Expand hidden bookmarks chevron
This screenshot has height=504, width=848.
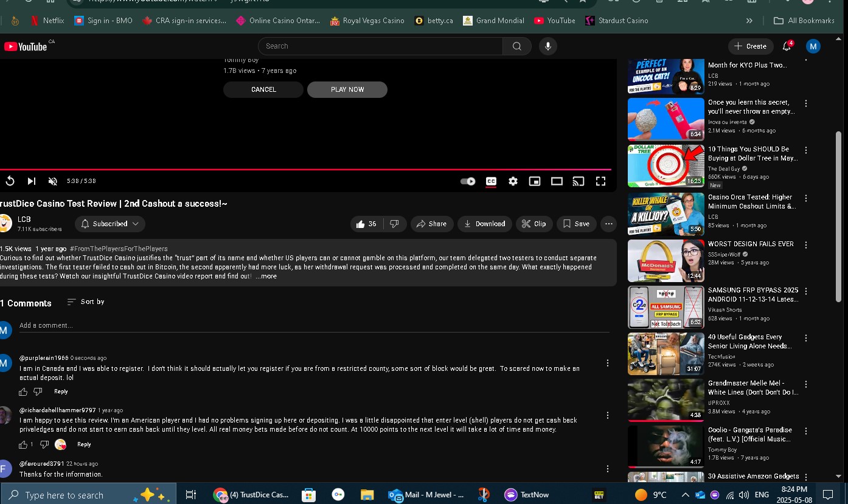(749, 21)
